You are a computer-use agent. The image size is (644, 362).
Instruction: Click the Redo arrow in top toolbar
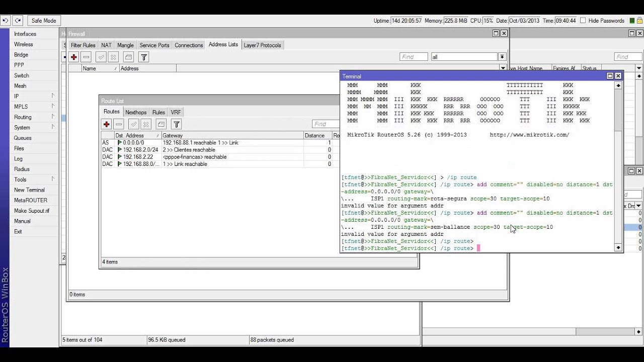pyautogui.click(x=18, y=21)
